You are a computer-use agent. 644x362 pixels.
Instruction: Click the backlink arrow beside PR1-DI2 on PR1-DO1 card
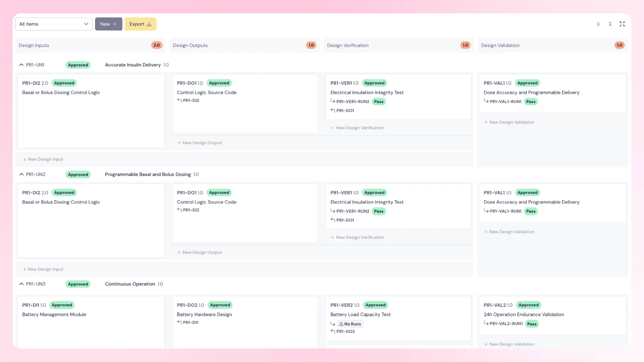[179, 100]
